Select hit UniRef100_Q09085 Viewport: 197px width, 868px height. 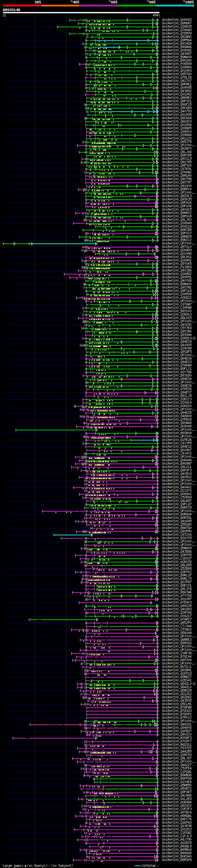pos(177,88)
